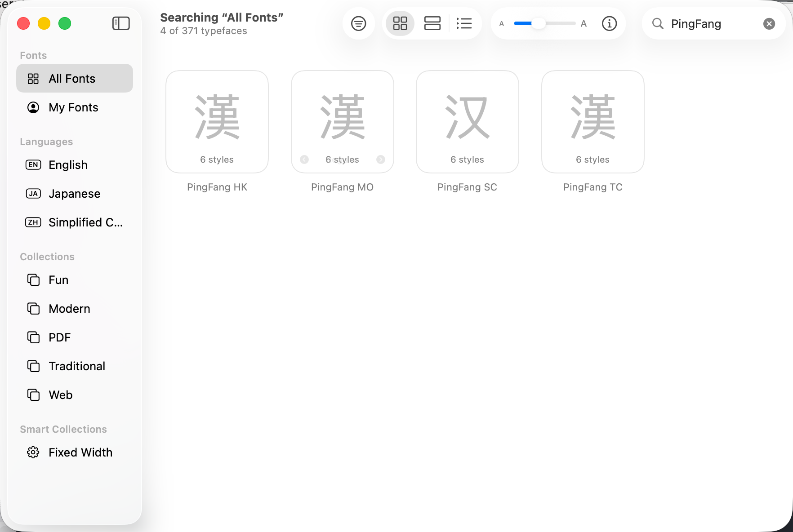Clear the search field

tap(769, 24)
